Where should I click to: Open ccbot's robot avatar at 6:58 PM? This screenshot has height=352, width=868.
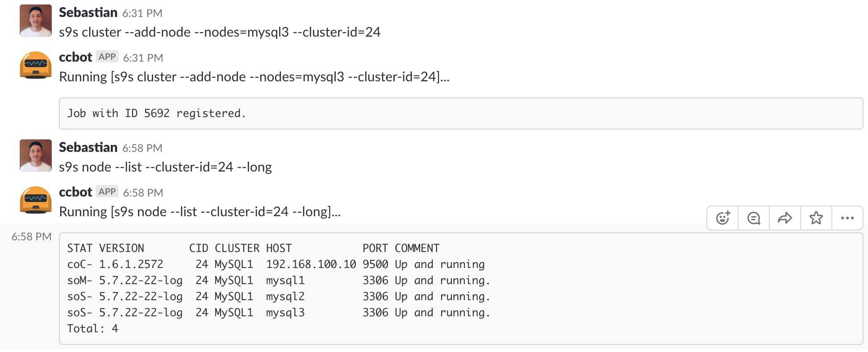pyautogui.click(x=36, y=200)
